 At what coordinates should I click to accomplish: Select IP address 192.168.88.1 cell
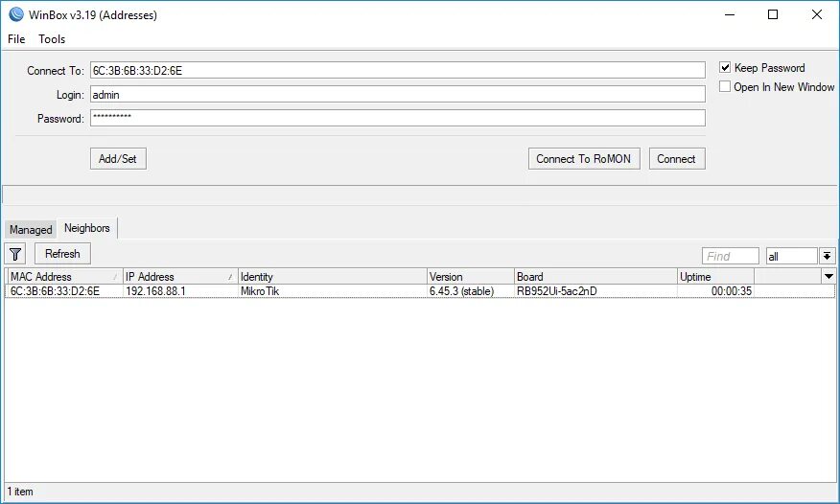(155, 291)
